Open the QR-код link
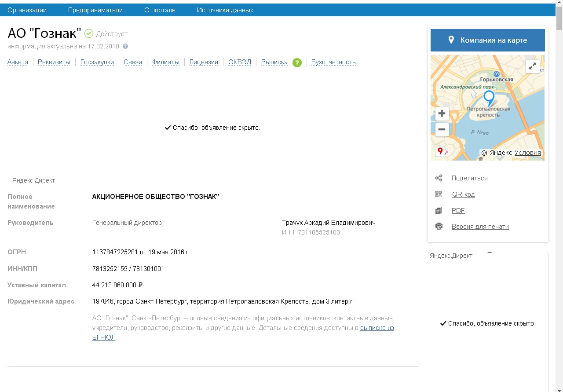 [x=463, y=194]
